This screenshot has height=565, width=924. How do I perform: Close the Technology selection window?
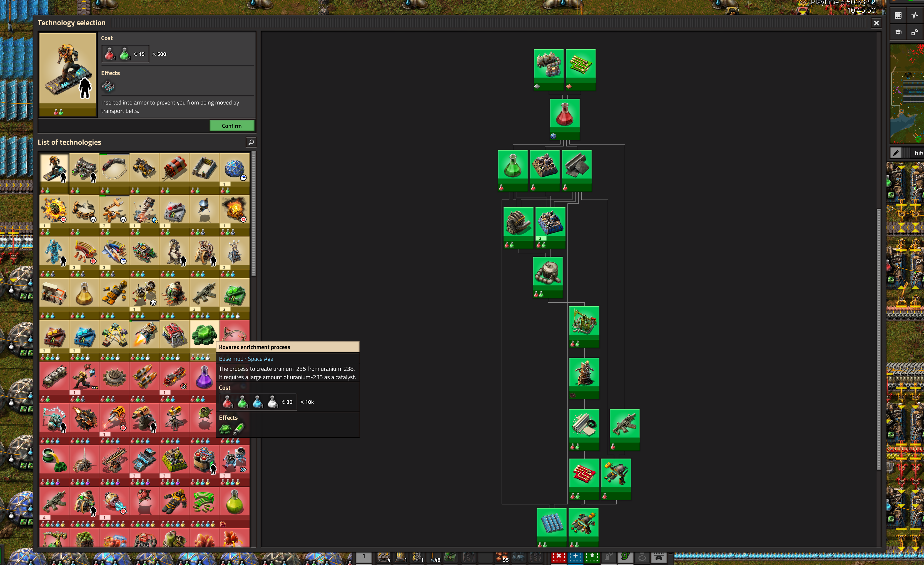click(876, 23)
